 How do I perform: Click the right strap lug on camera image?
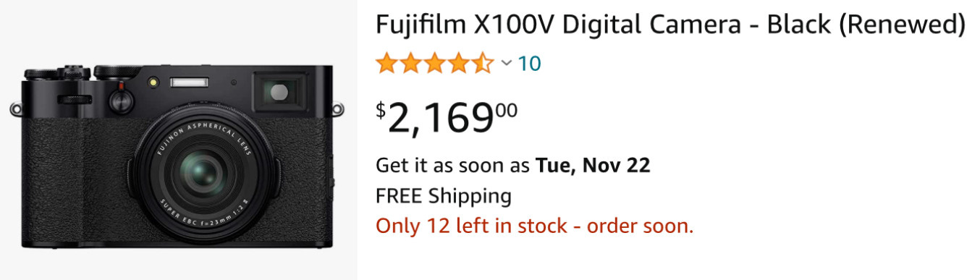click(337, 110)
